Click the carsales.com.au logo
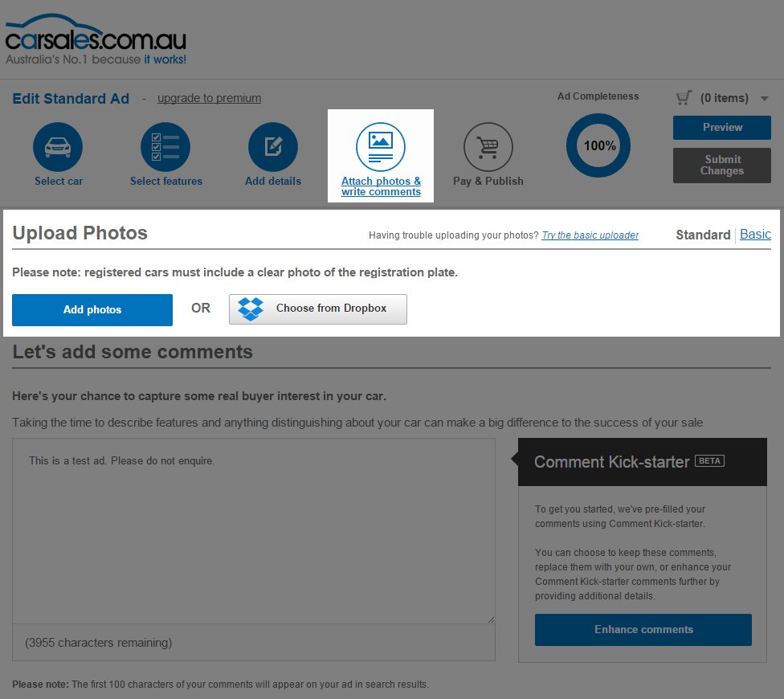This screenshot has height=699, width=784. point(96,39)
